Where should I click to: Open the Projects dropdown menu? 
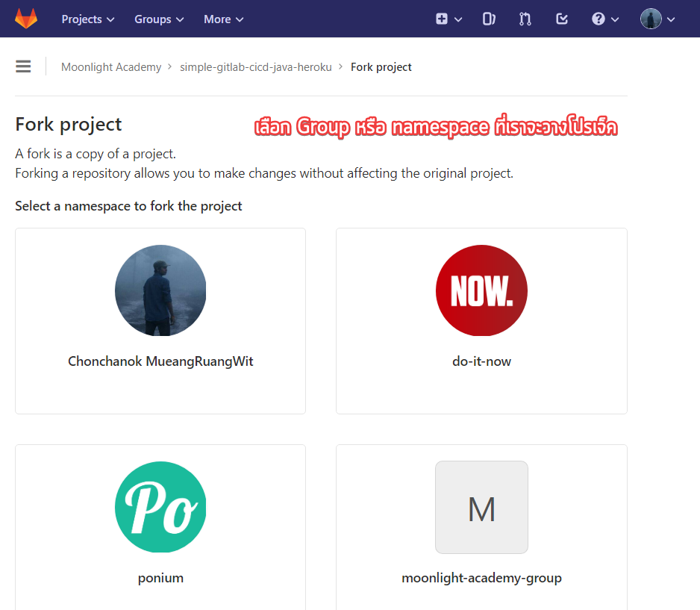pyautogui.click(x=88, y=19)
